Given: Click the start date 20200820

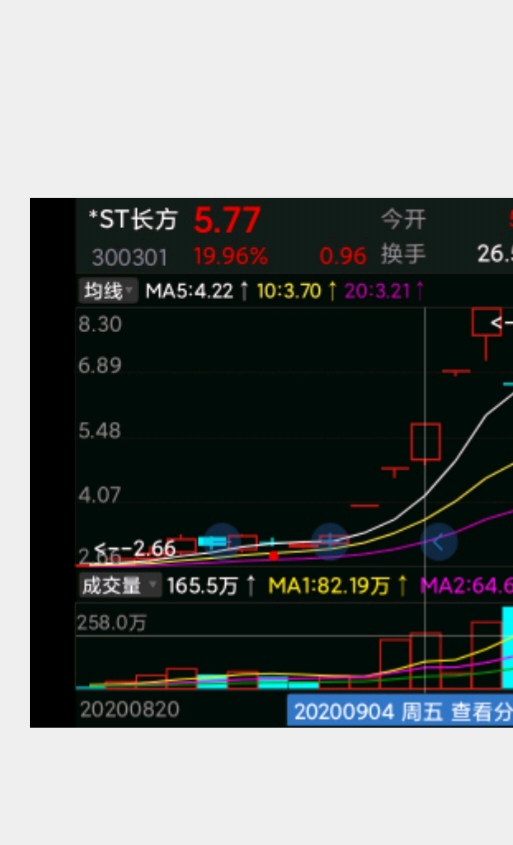Looking at the screenshot, I should (x=130, y=710).
